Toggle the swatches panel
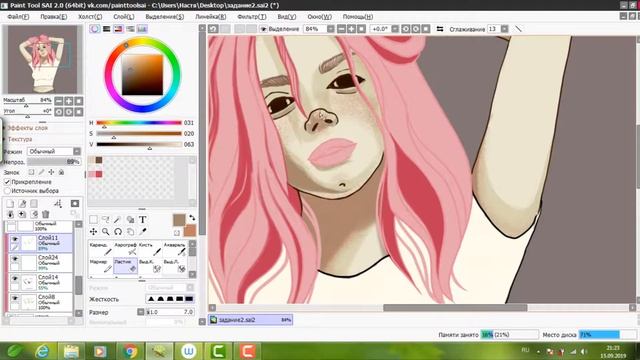Image resolution: width=640 pixels, height=360 pixels. [142, 29]
